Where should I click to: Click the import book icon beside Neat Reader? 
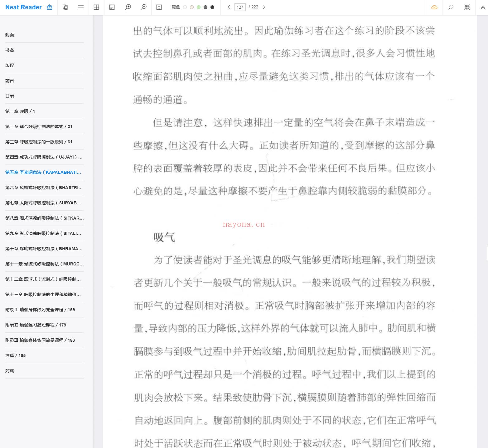pos(50,7)
